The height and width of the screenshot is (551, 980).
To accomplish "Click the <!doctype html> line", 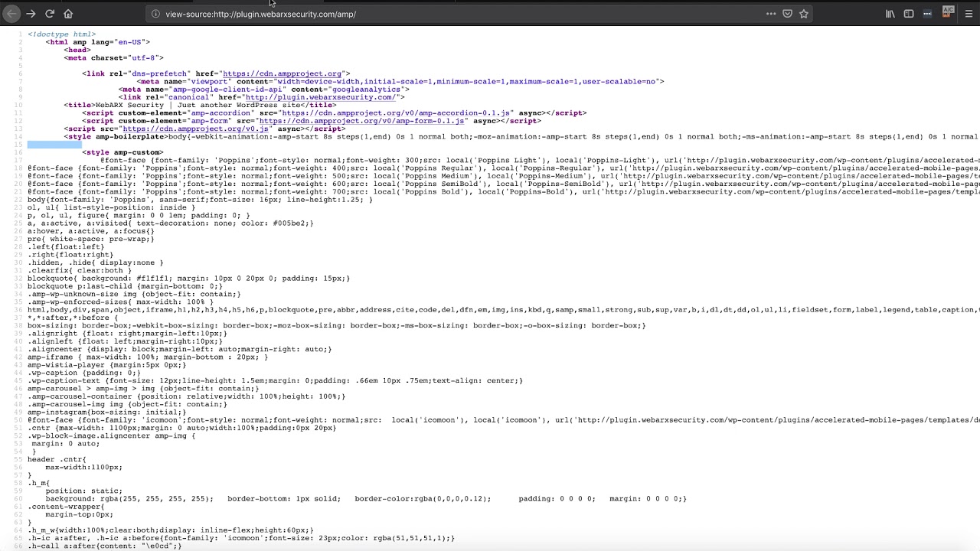I will click(62, 34).
